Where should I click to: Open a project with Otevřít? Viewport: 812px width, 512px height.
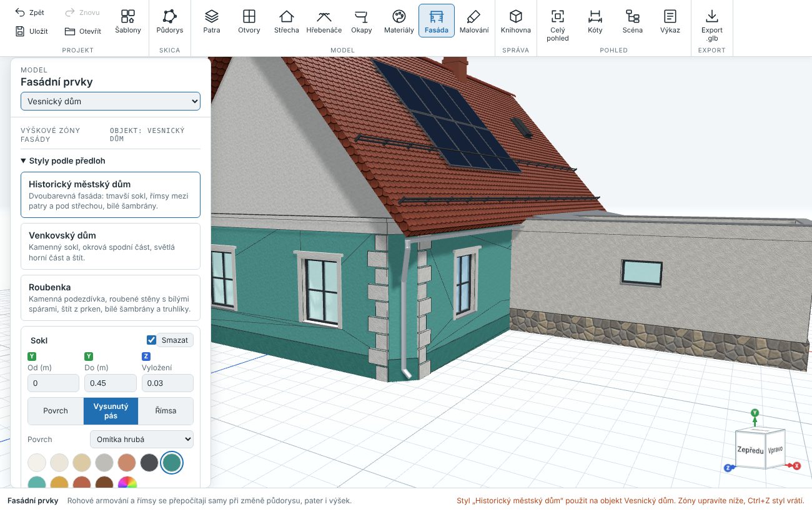(82, 31)
